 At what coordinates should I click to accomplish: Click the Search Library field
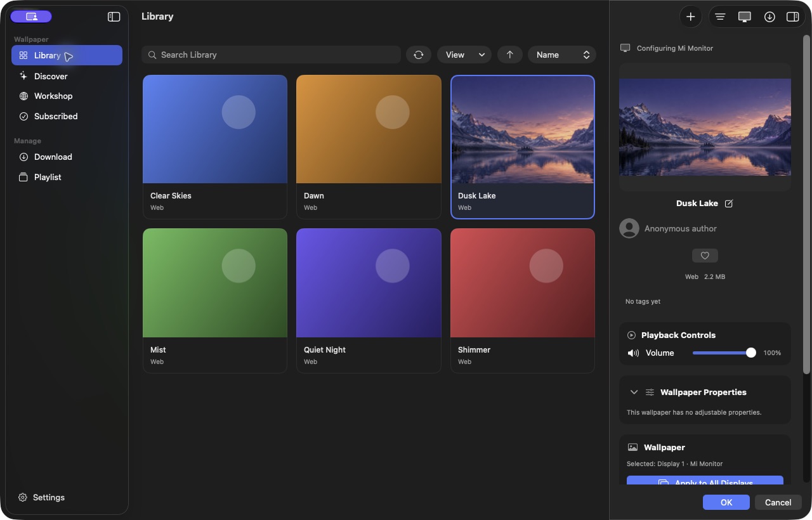[x=272, y=55]
